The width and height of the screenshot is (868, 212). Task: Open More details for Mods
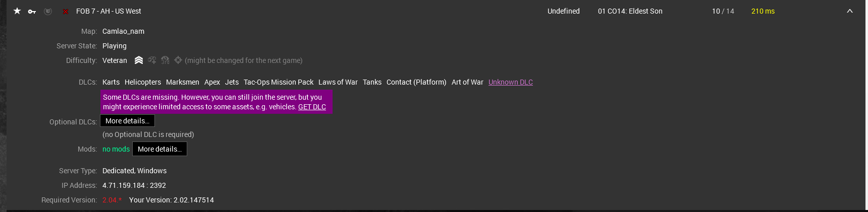coord(159,149)
